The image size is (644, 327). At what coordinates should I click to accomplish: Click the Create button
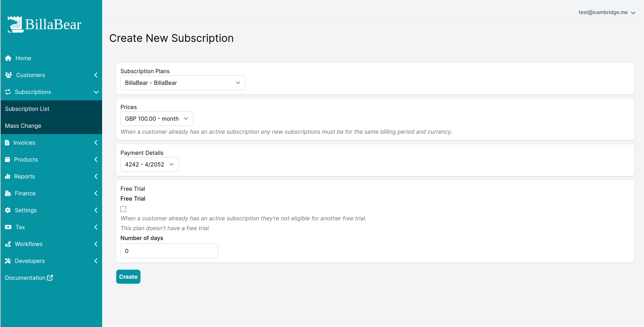pyautogui.click(x=128, y=277)
